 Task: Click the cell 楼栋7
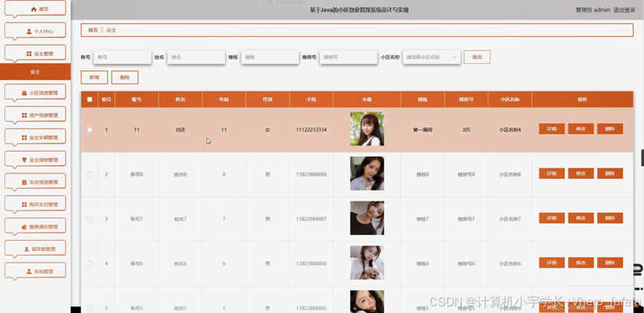[x=422, y=219]
